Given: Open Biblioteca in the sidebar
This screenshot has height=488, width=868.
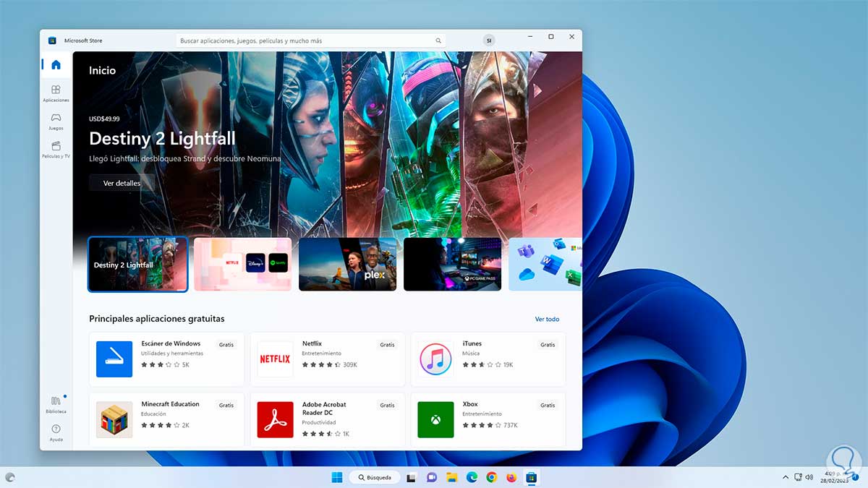Looking at the screenshot, I should [56, 404].
